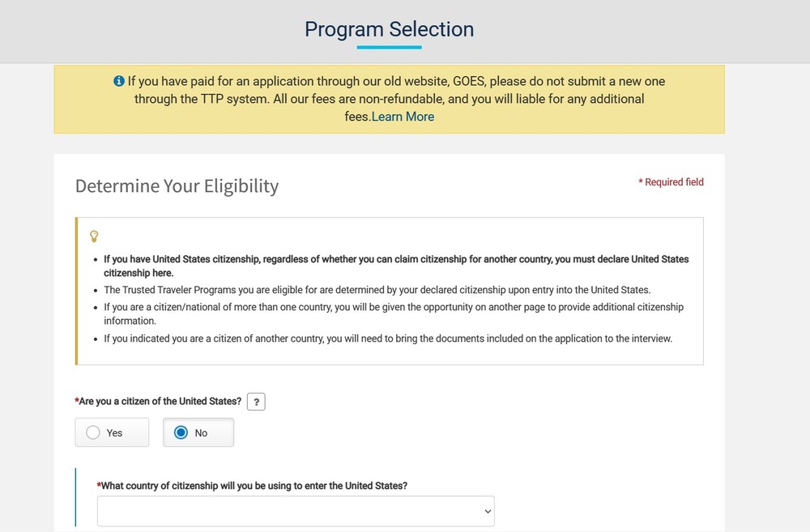Click red asterisk before US citizen question

[77, 401]
